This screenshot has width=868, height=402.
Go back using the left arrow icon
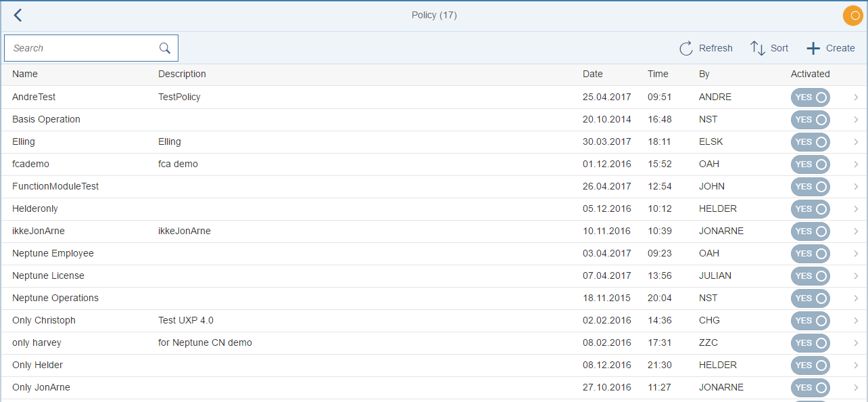(x=18, y=16)
